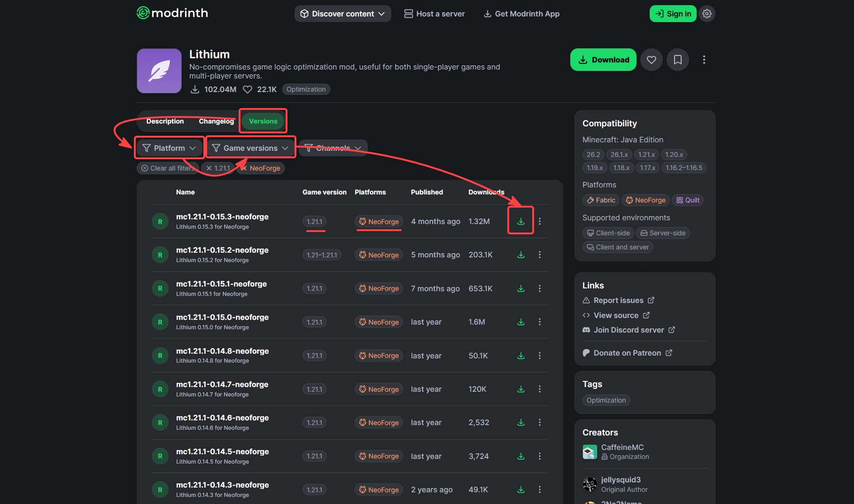Screen dimensions: 854x504
Task: Click the Lithium feather project icon
Action: click(x=159, y=71)
